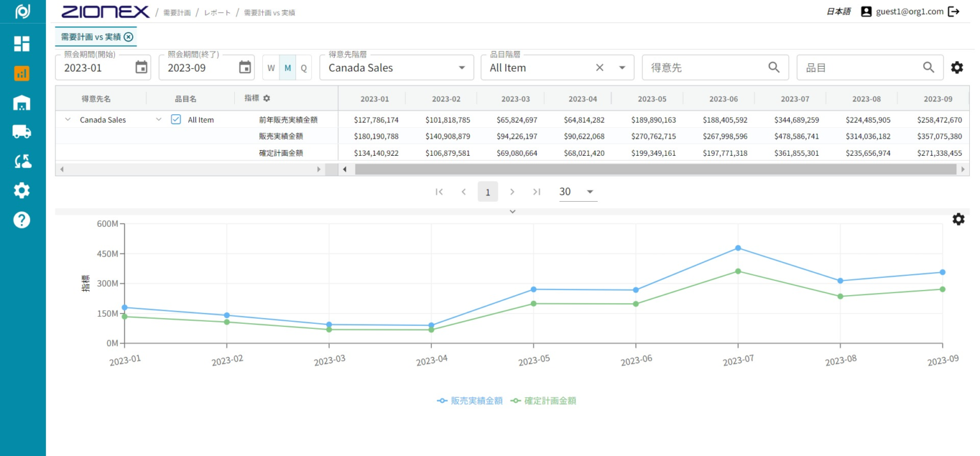Select the W weekly period toggle
980x456 pixels.
click(x=271, y=67)
